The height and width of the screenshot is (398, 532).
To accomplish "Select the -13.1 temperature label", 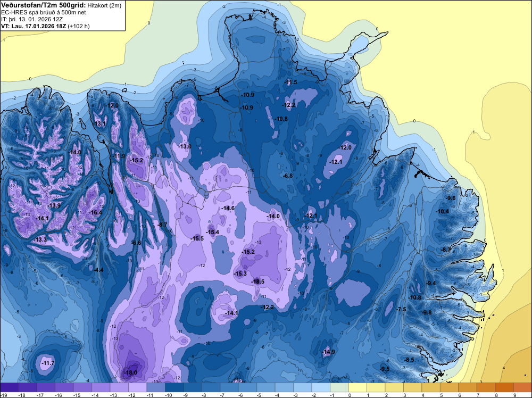I will (100, 123).
